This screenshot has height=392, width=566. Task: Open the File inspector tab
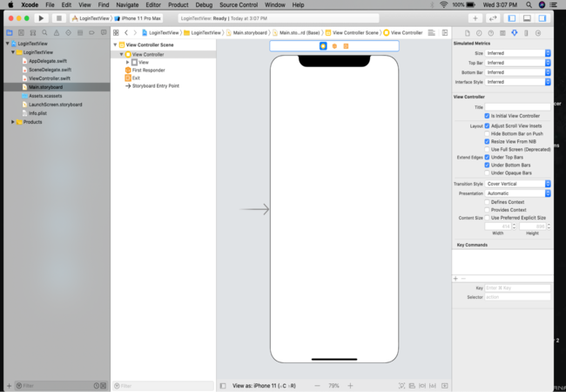[467, 33]
